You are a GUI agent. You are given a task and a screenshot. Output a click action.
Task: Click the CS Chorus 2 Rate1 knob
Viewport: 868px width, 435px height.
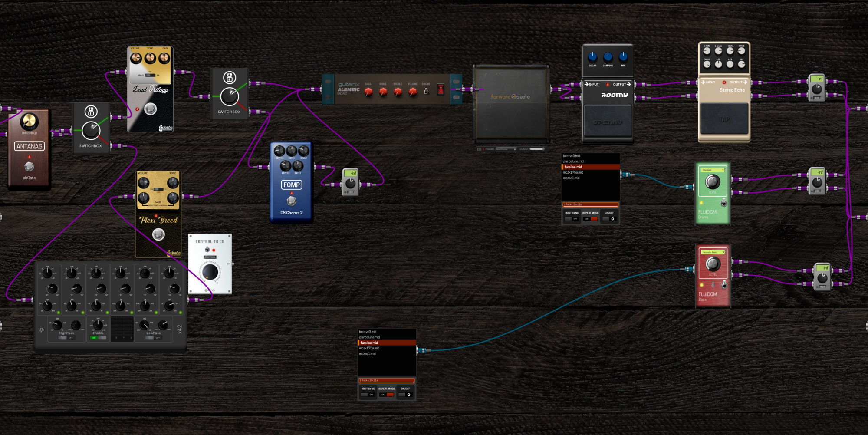click(292, 151)
